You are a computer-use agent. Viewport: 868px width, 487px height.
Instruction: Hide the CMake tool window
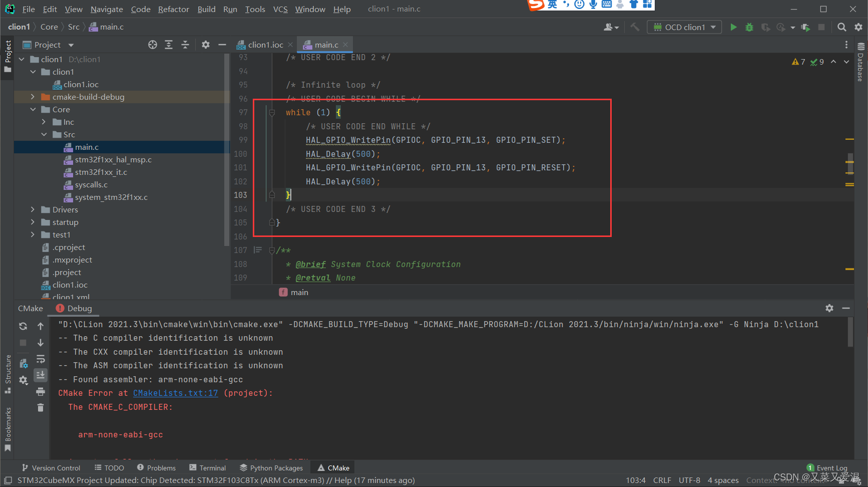(846, 308)
